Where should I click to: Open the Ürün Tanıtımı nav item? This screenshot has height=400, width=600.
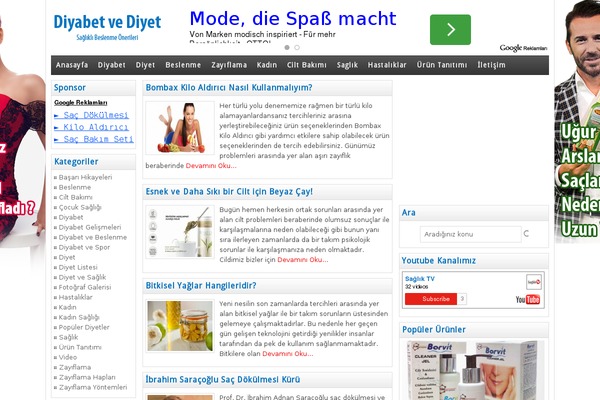pyautogui.click(x=442, y=65)
